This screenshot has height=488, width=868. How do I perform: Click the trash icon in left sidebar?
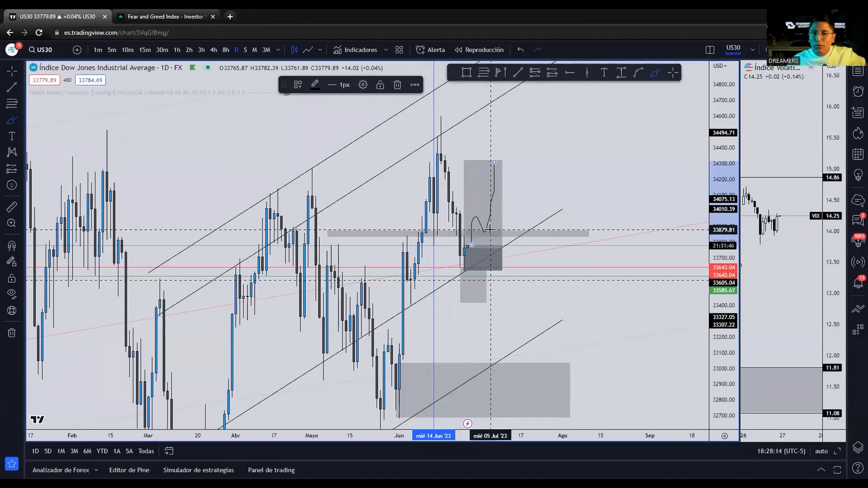(11, 333)
